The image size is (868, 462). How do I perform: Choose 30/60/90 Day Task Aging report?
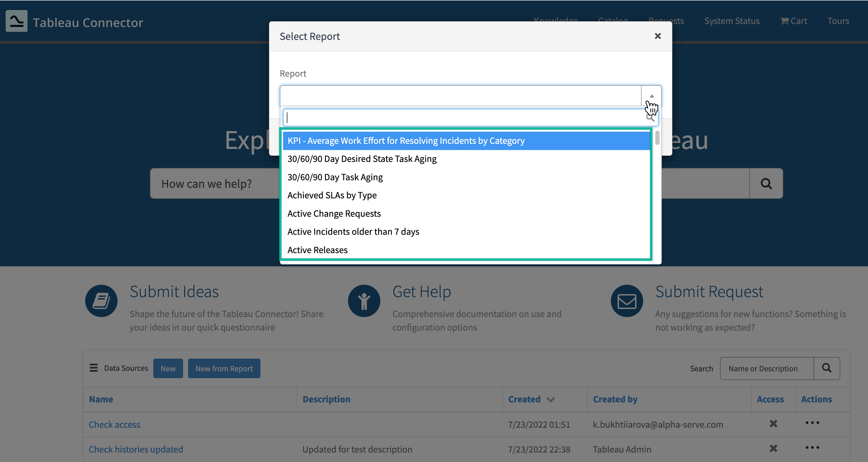[x=335, y=177]
